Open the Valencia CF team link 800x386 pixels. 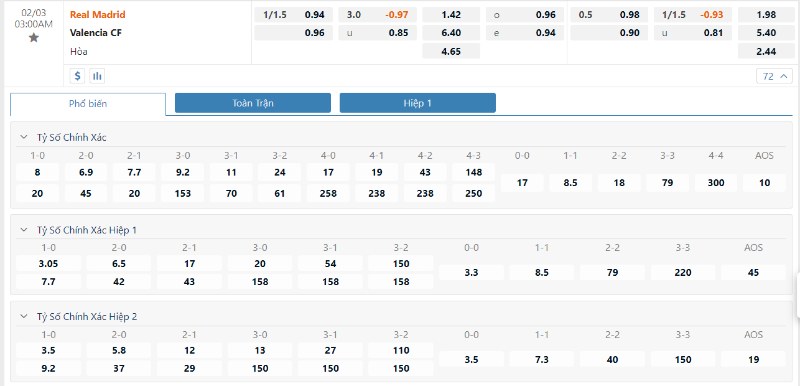(x=96, y=33)
